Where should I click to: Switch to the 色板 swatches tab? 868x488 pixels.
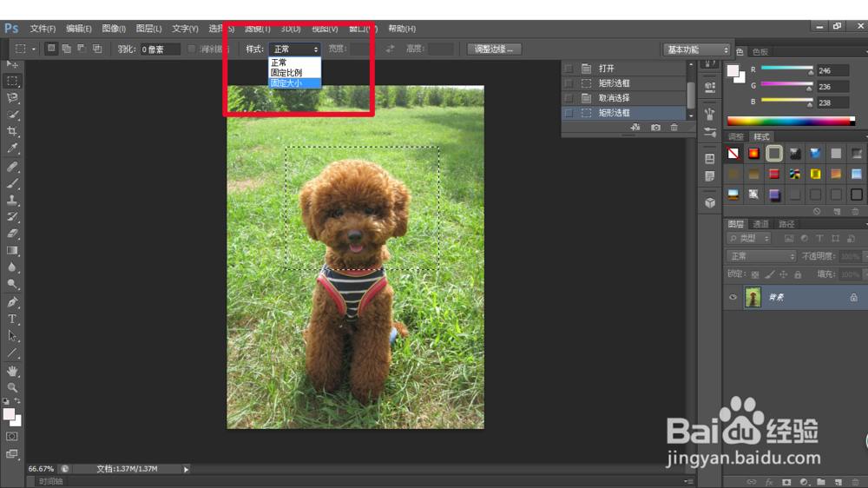pos(760,51)
